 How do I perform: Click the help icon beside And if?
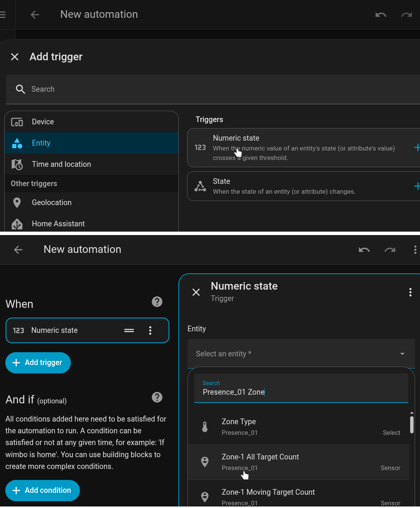point(157,397)
